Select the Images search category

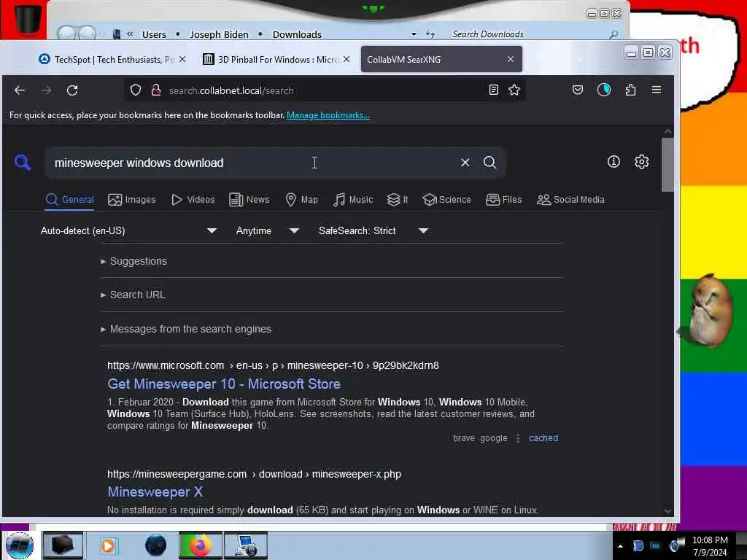[x=132, y=200]
